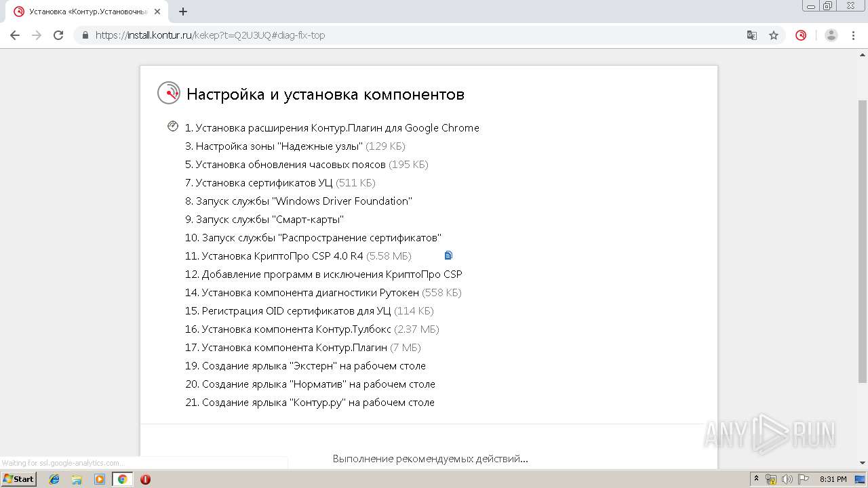Open a new tab with plus button
The height and width of the screenshot is (488, 868).
pyautogui.click(x=183, y=12)
